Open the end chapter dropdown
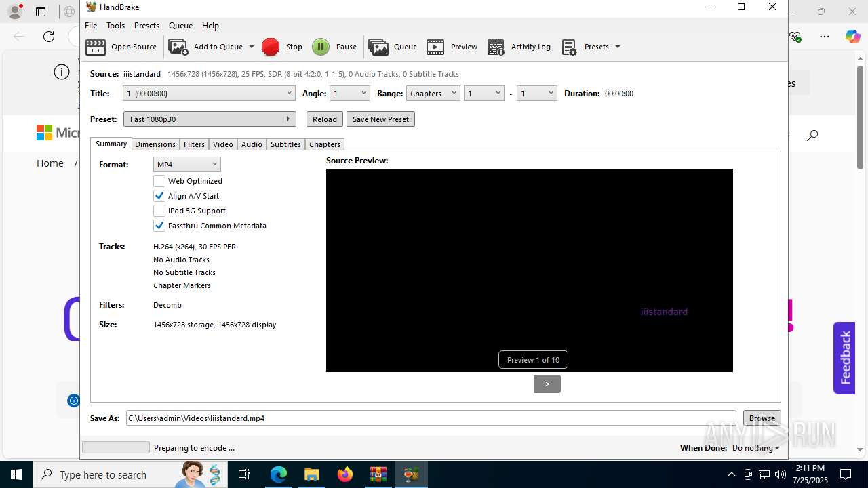Screen dimensions: 868x488 tap(537, 94)
